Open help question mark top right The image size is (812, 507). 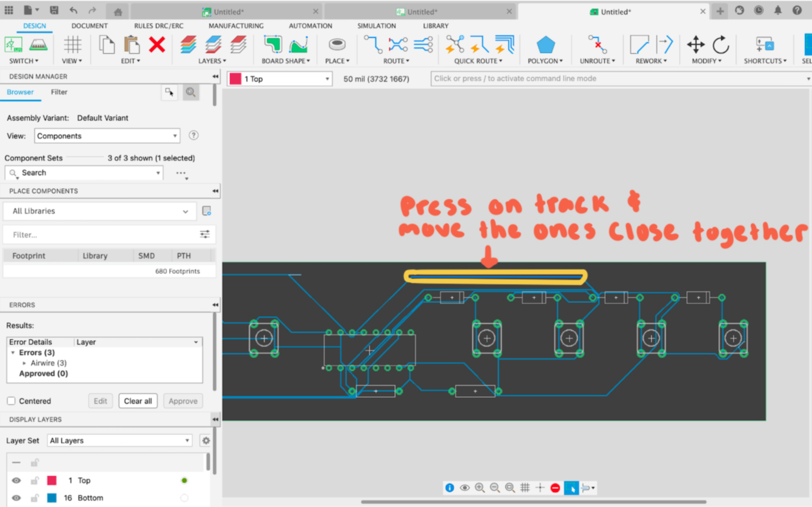tap(797, 11)
